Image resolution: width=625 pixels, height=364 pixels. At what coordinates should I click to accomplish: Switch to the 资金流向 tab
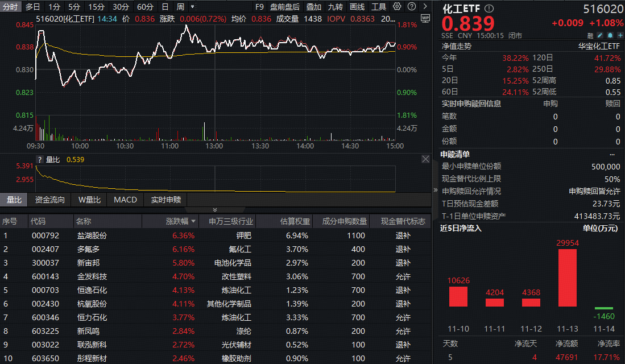(50, 200)
